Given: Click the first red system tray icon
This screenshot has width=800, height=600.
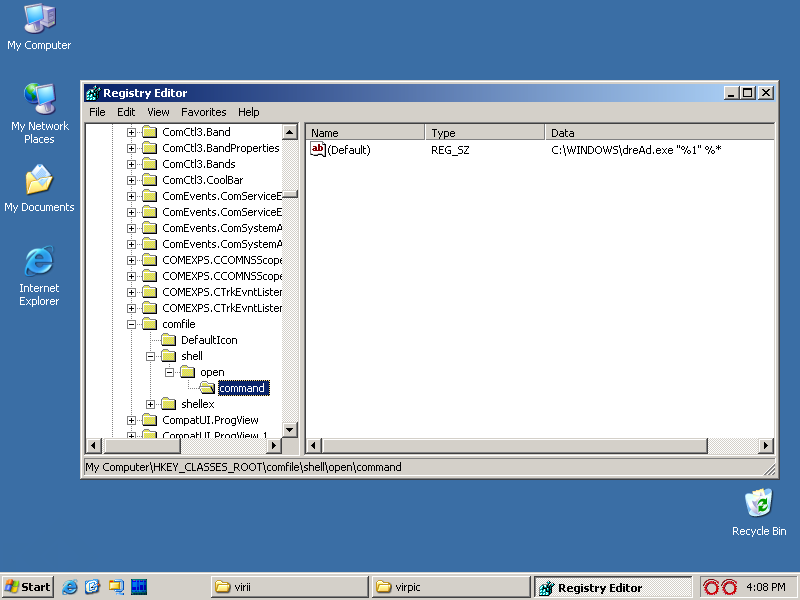Looking at the screenshot, I should [x=711, y=587].
